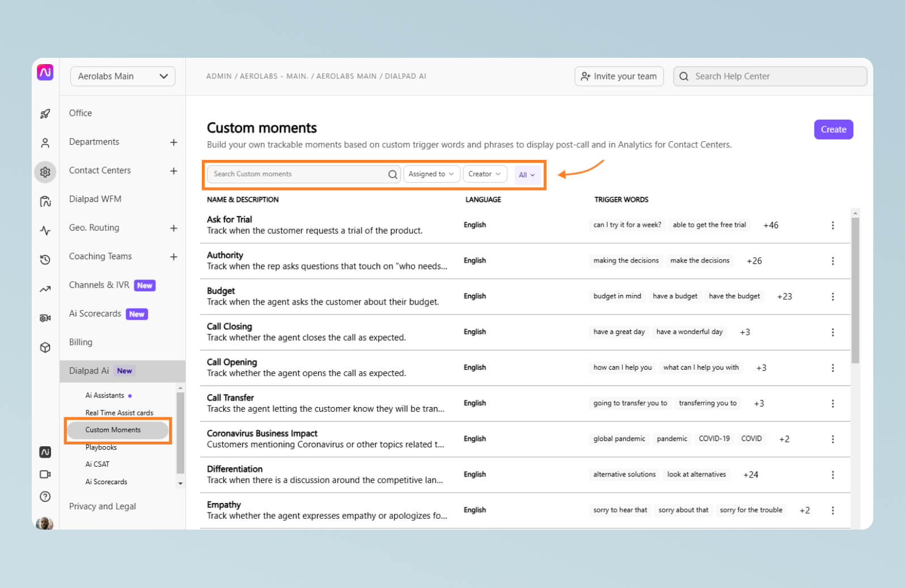This screenshot has height=588, width=905.
Task: Open the cube icon in rail
Action: click(x=45, y=348)
